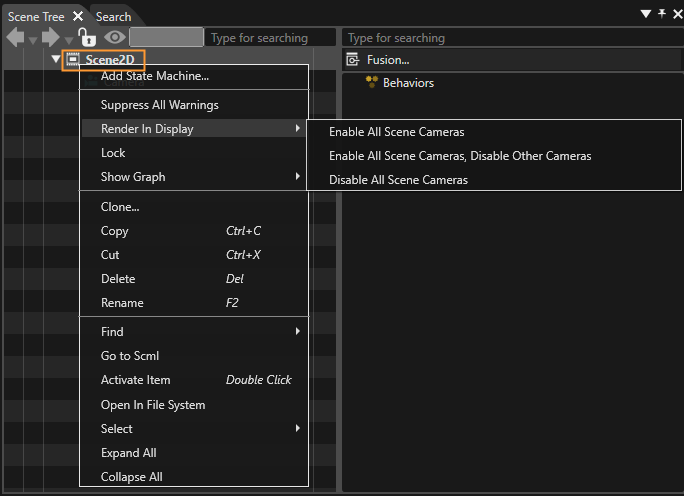Viewport: 684px width, 496px height.
Task: Open the panel options dropdown triangle
Action: (x=646, y=14)
